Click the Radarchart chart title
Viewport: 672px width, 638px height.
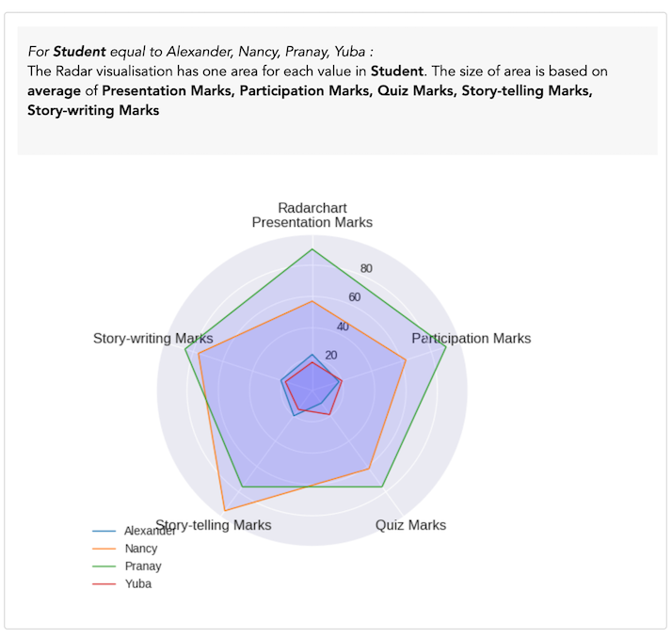[x=312, y=207]
